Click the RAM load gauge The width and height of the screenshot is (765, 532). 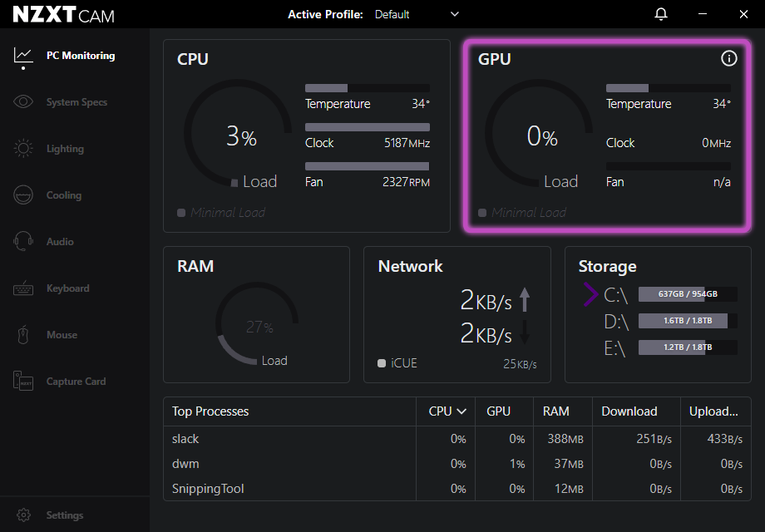(256, 324)
